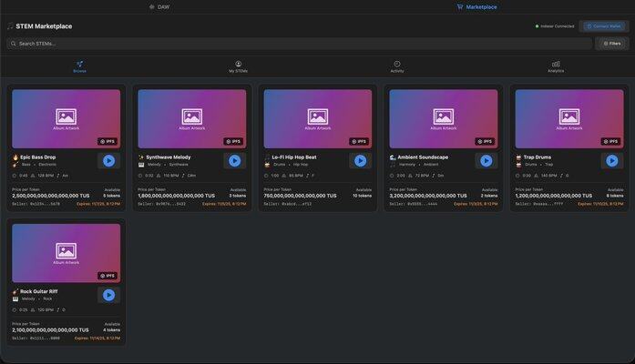Play the Trap Drums preview
The width and height of the screenshot is (635, 364).
click(611, 160)
